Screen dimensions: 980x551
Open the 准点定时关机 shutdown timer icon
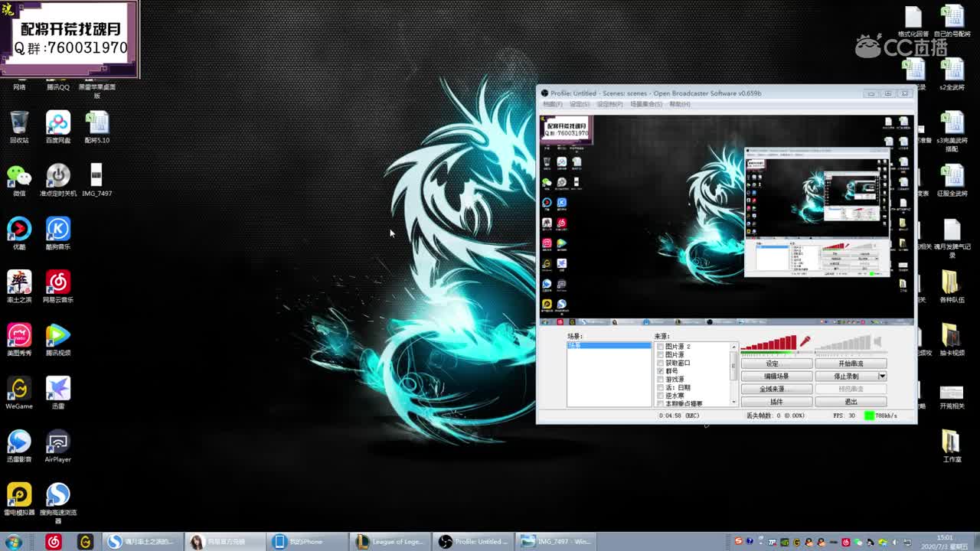[x=57, y=180]
